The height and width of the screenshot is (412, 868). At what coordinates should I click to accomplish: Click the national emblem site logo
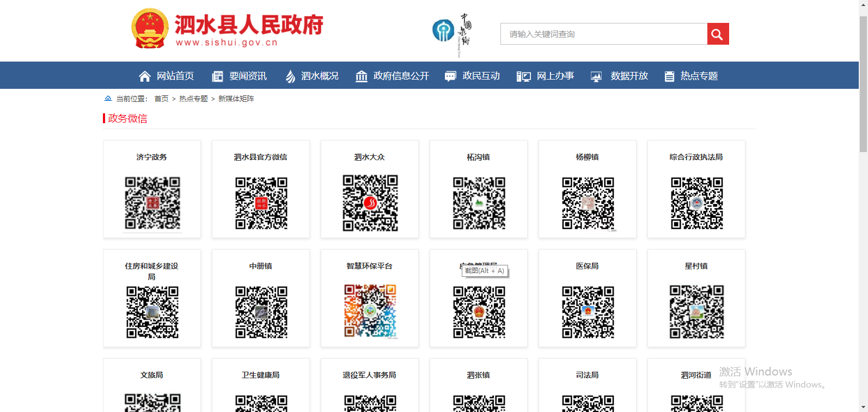(150, 28)
